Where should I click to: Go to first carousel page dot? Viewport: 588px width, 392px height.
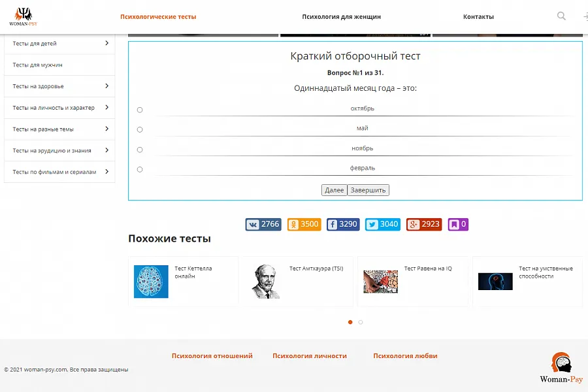(x=350, y=322)
